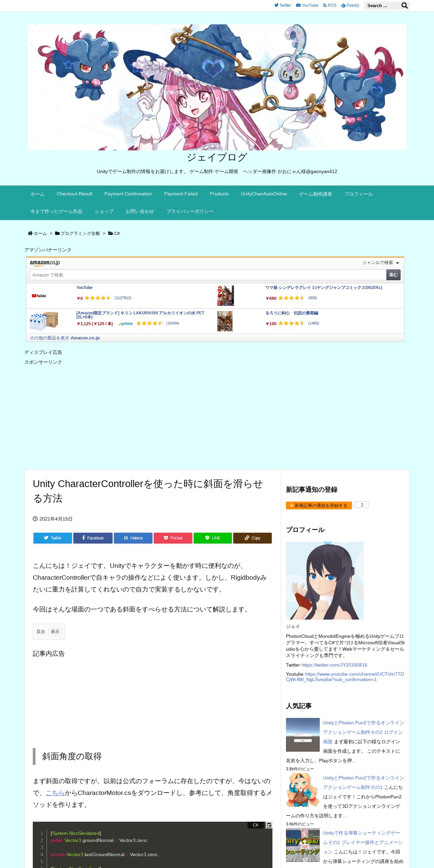434x868 pixels.
Task: Focus the site Search input field
Action: 382,5
